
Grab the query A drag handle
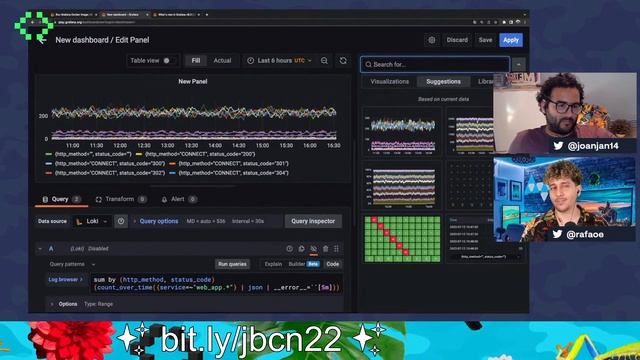[336, 249]
